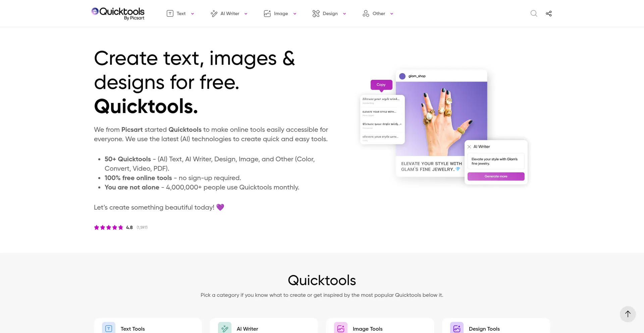This screenshot has width=644, height=333.
Task: Select the Manuscript gothic font sample
Action: pos(382,126)
